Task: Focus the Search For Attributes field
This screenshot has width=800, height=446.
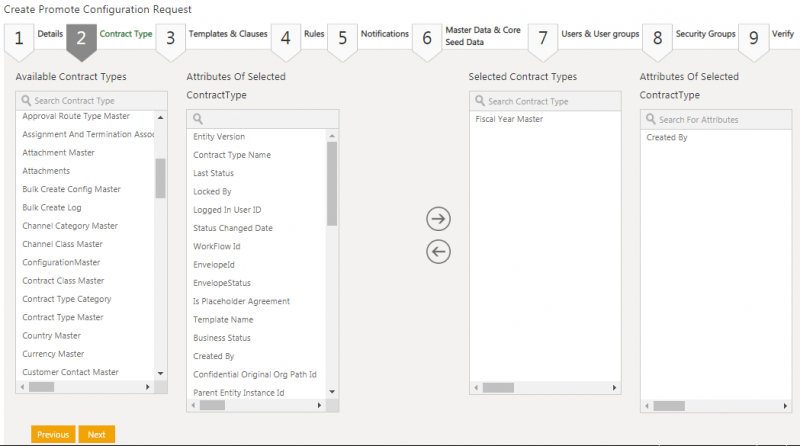Action: coord(725,119)
